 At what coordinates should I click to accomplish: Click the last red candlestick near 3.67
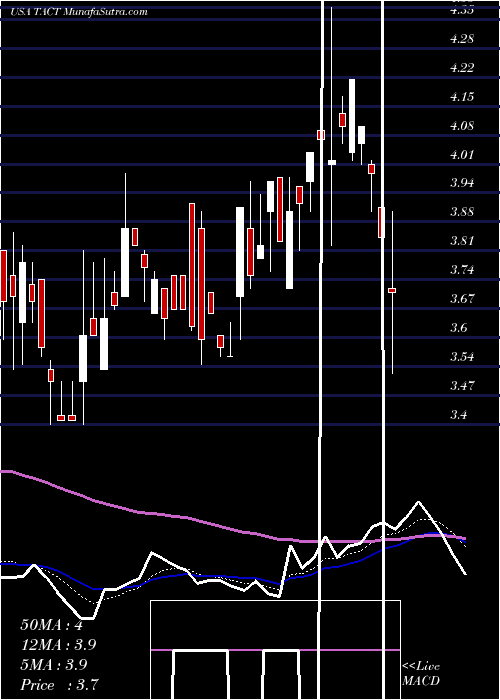(392, 290)
